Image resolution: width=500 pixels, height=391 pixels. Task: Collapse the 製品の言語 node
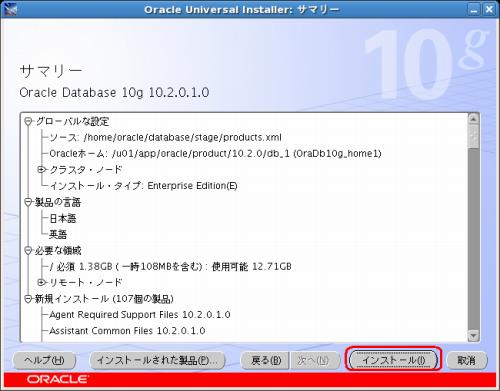[x=28, y=202]
